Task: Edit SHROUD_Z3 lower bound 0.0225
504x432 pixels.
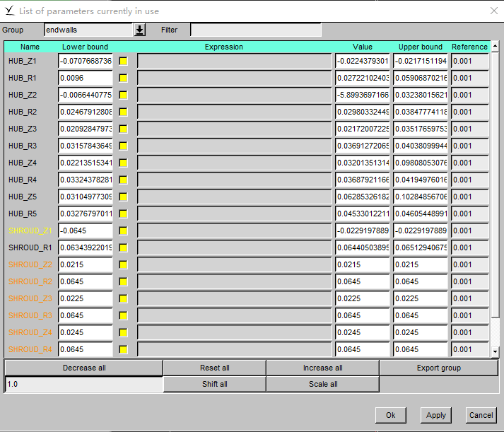Action: [86, 298]
